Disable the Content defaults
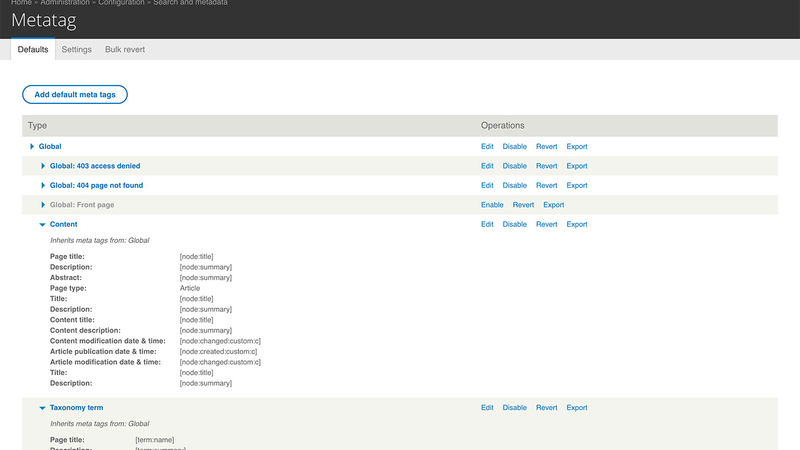Image resolution: width=800 pixels, height=450 pixels. click(514, 224)
